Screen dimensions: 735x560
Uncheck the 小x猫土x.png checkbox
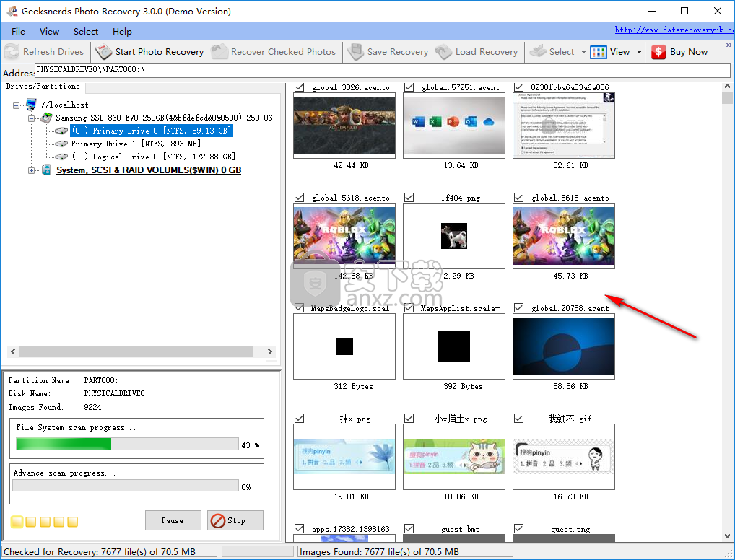[x=409, y=418]
